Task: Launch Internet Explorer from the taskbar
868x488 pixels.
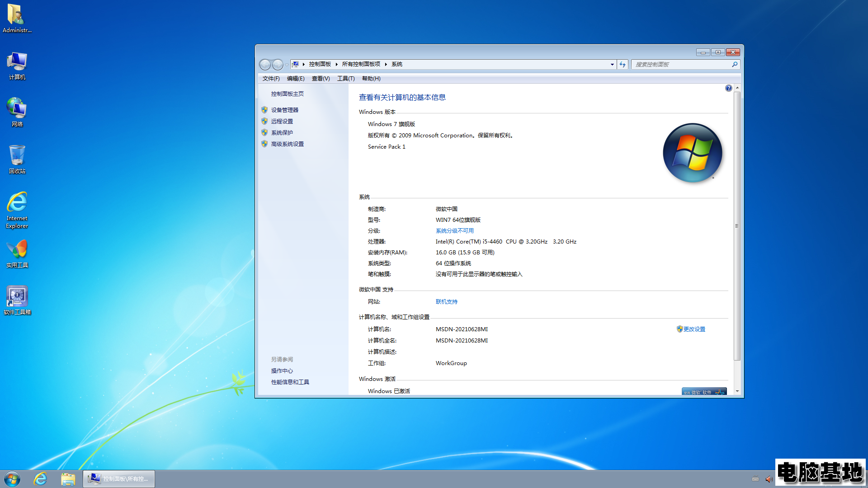Action: coord(41,479)
